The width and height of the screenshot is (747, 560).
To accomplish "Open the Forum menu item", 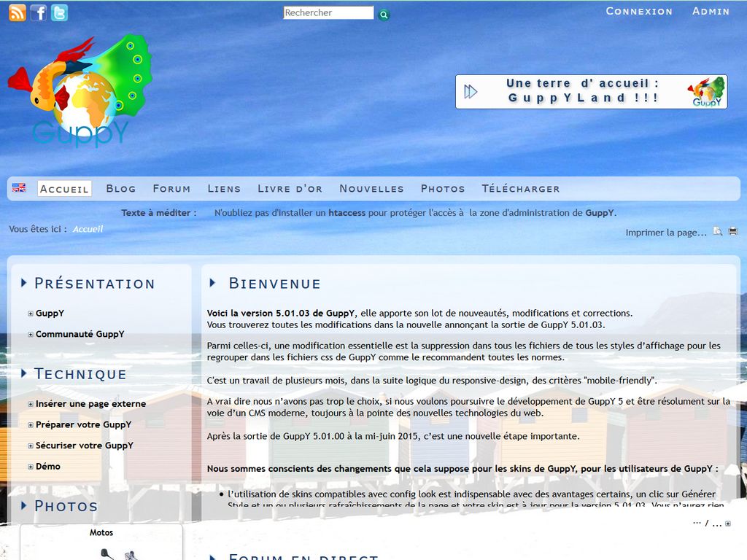I will [171, 188].
